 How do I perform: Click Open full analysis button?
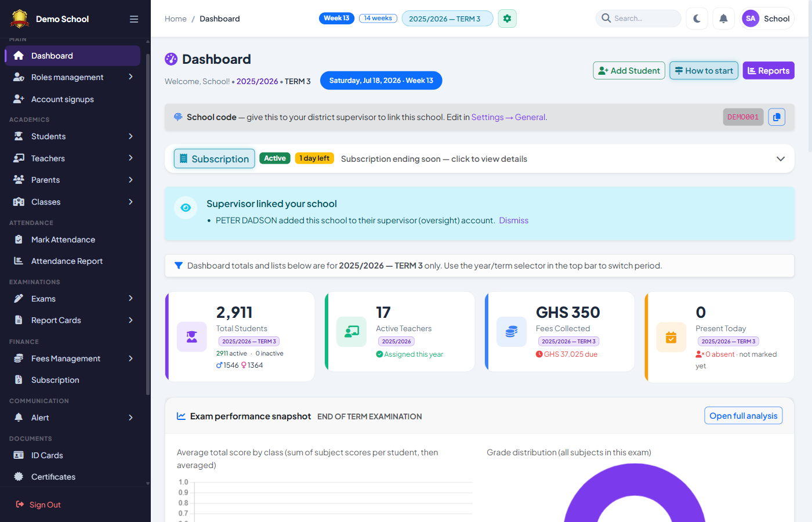[744, 416]
